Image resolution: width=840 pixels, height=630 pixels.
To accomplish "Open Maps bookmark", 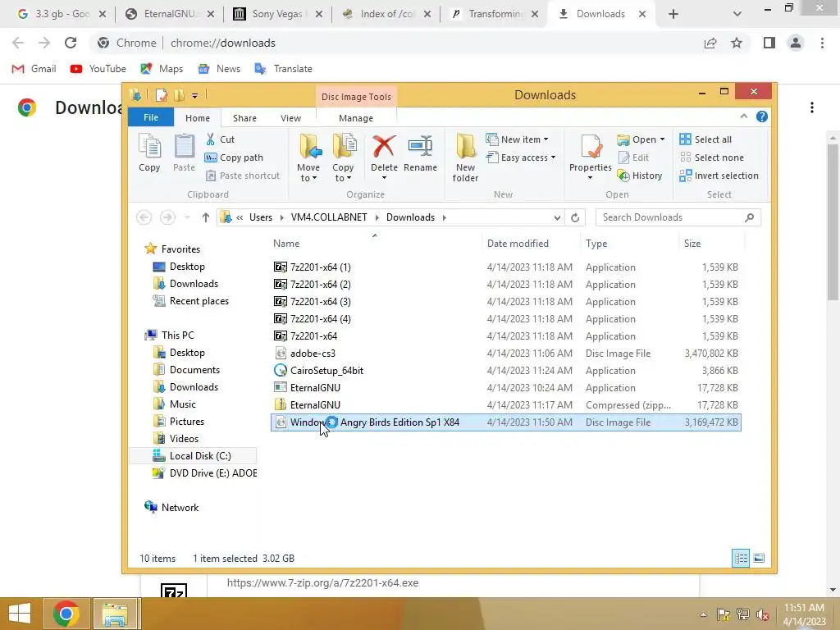I will (162, 69).
